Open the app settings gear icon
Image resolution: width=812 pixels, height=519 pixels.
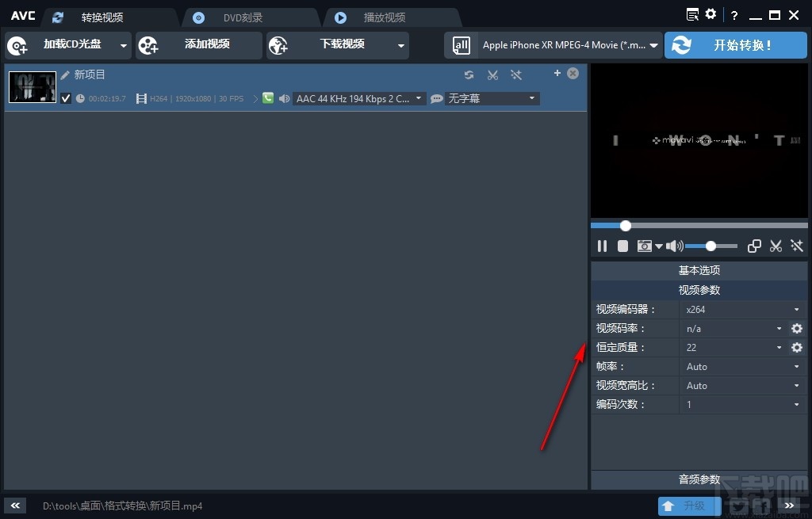[x=710, y=13]
